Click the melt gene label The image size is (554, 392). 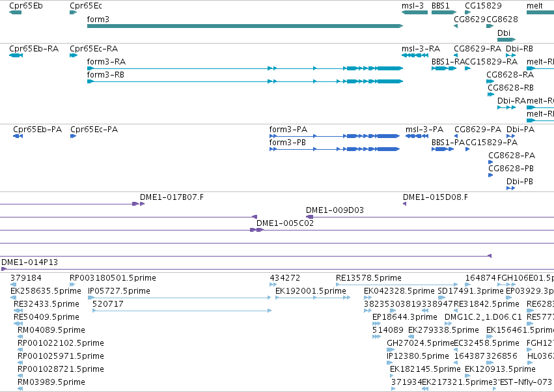[534, 6]
